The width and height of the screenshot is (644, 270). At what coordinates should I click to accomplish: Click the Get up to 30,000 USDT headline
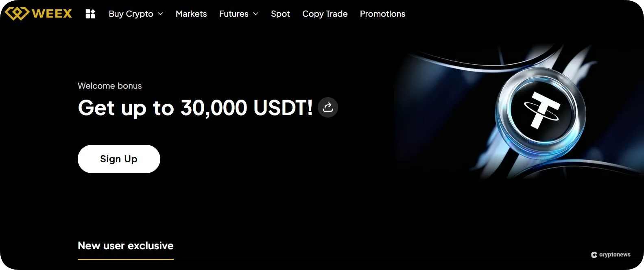pos(195,108)
